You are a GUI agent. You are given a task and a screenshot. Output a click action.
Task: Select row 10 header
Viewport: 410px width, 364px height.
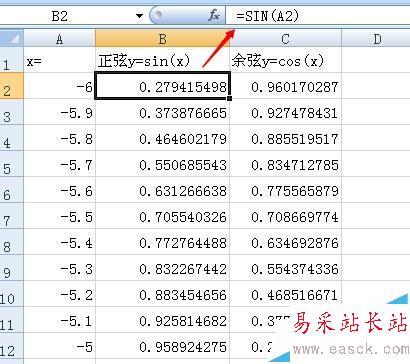point(12,294)
